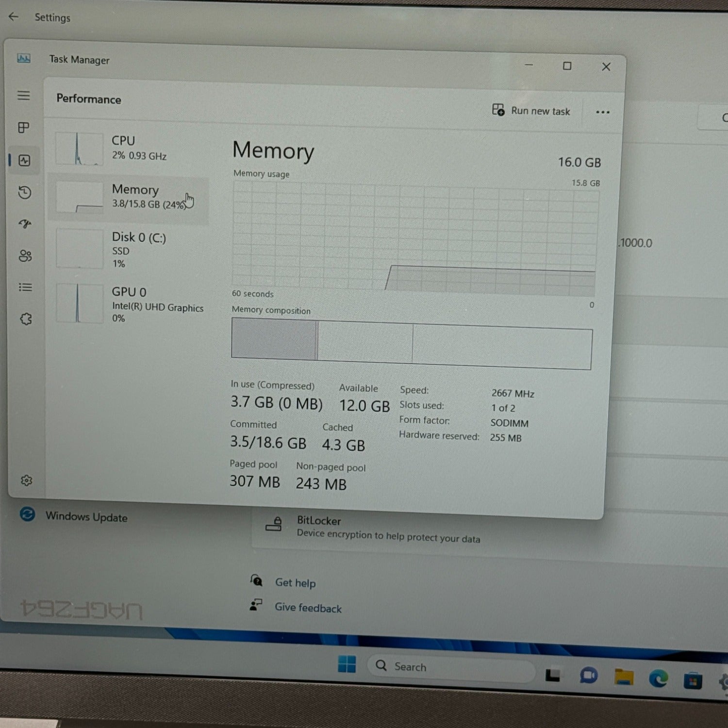The width and height of the screenshot is (728, 728).
Task: Open the Startup apps icon in sidebar
Action: coord(25,224)
